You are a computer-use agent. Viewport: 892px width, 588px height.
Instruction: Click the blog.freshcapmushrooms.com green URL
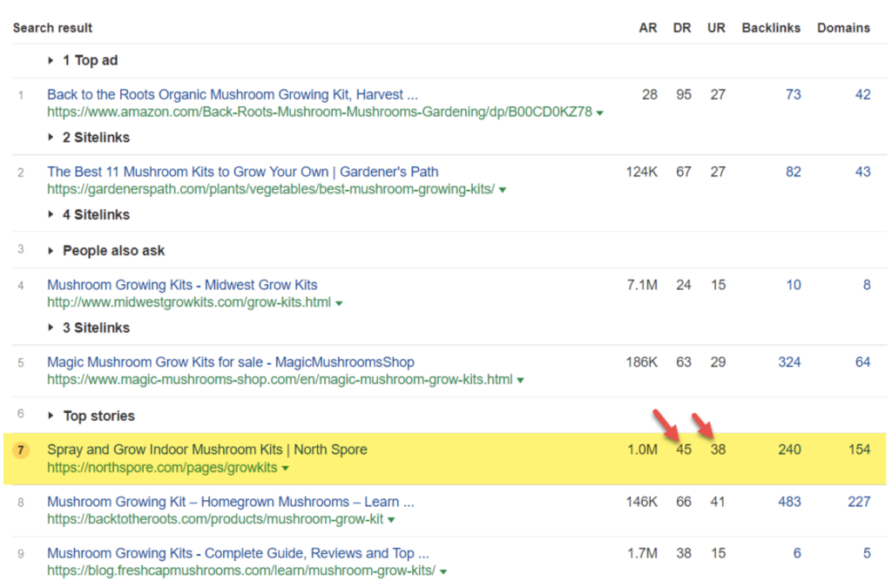coord(241,571)
